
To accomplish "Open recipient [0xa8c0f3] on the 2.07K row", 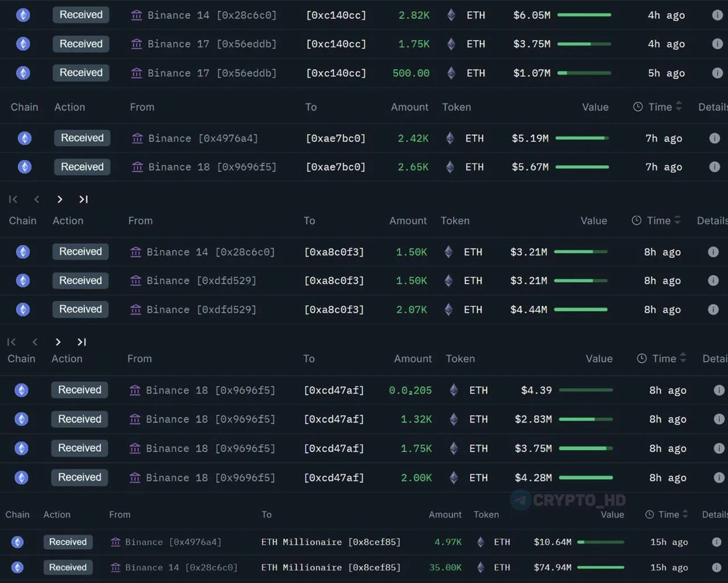I will pyautogui.click(x=334, y=309).
